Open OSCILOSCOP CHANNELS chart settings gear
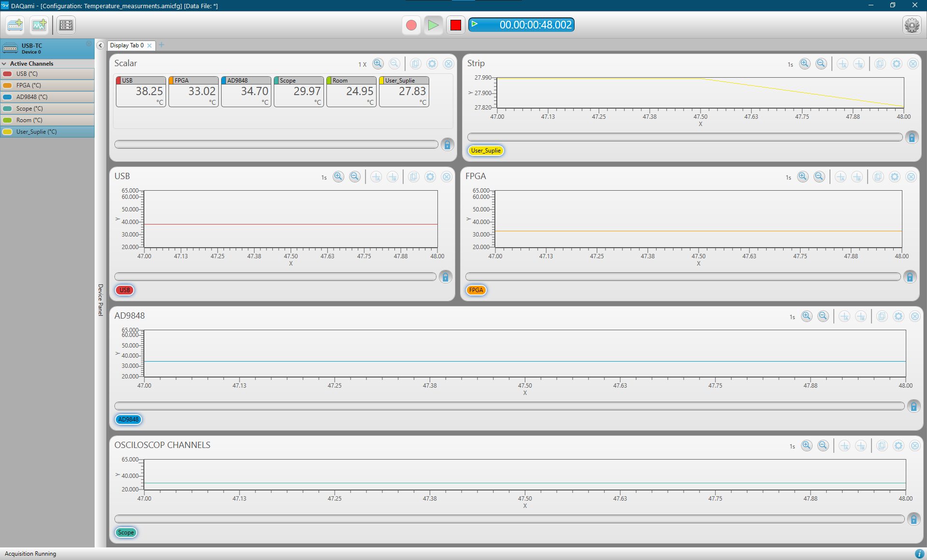Screen dimensions: 927x560 pyautogui.click(x=899, y=446)
